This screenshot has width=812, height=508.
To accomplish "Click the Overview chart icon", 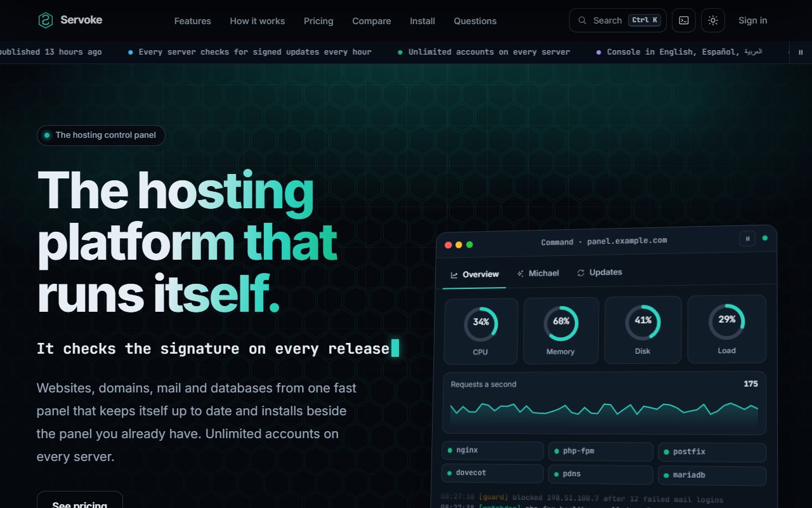I will click(454, 275).
